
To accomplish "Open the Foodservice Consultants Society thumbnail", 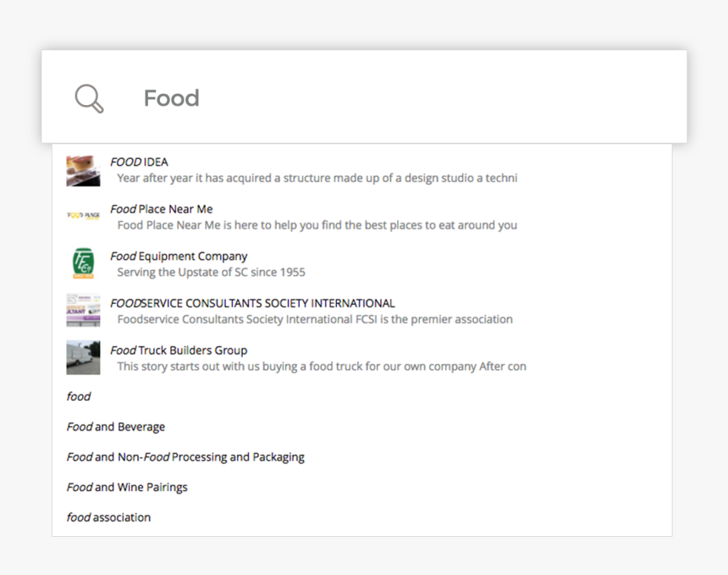I will pos(83,310).
